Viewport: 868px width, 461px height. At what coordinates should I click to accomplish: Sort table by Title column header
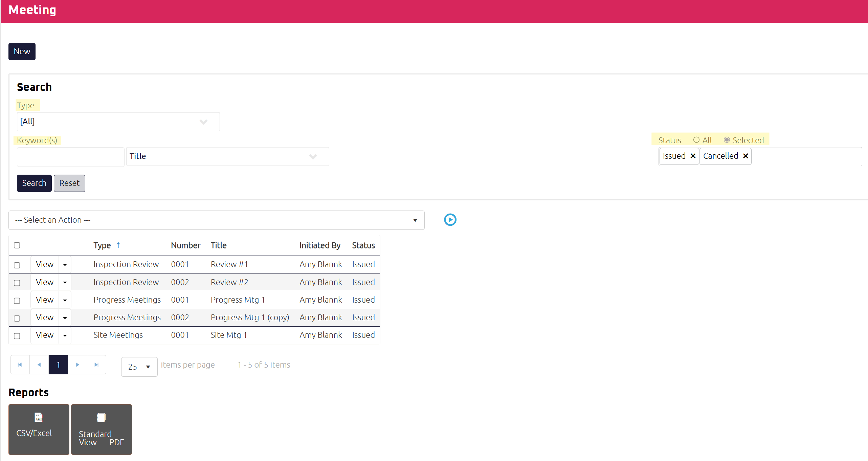pyautogui.click(x=219, y=245)
